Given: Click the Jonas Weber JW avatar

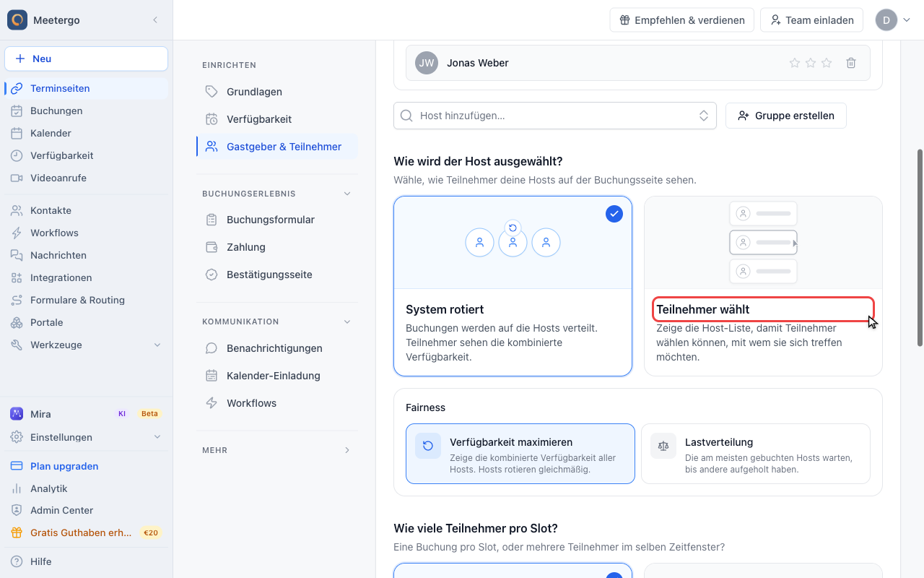Looking at the screenshot, I should click(x=427, y=63).
